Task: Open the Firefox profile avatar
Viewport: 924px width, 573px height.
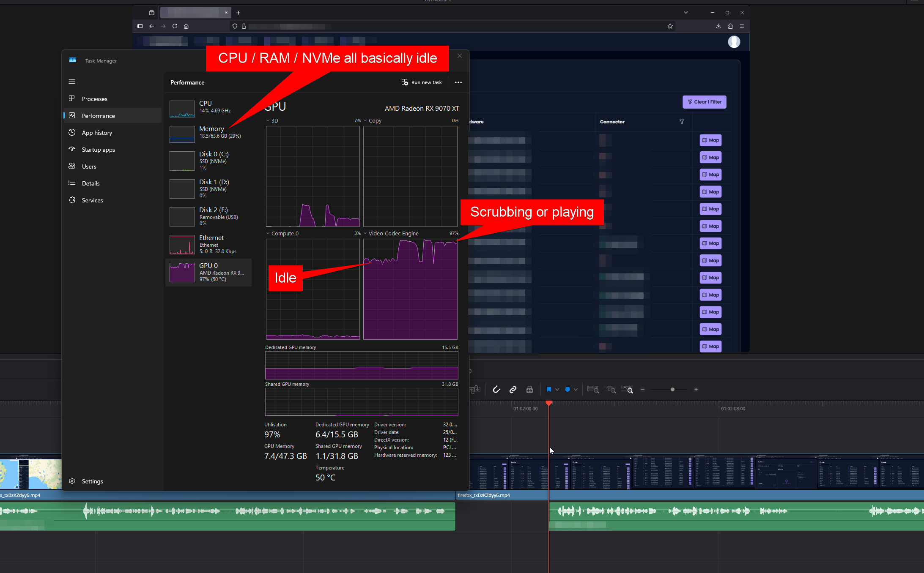Action: click(734, 42)
